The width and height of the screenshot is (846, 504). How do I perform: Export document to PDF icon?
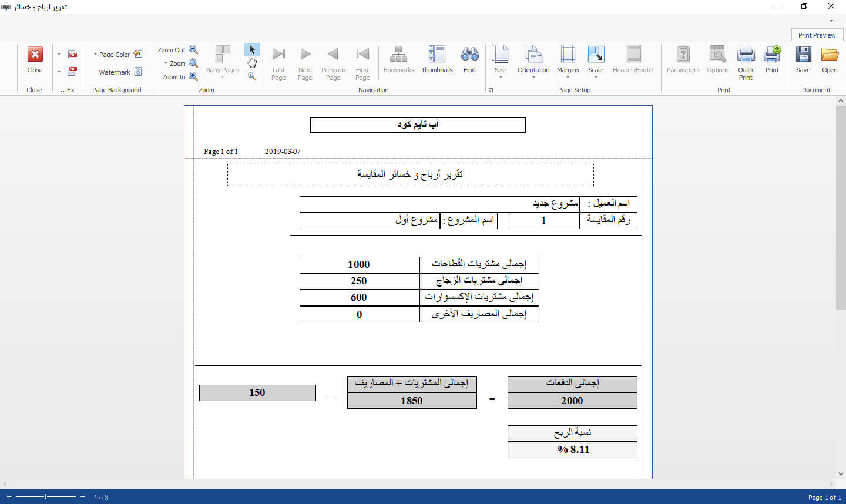(x=72, y=55)
